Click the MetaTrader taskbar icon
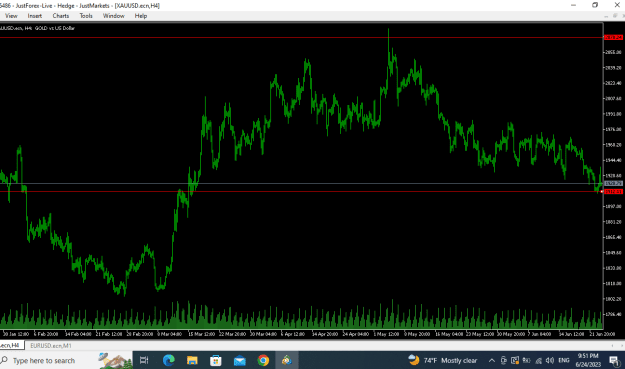Viewport: 625px width, 369px height. [287, 360]
